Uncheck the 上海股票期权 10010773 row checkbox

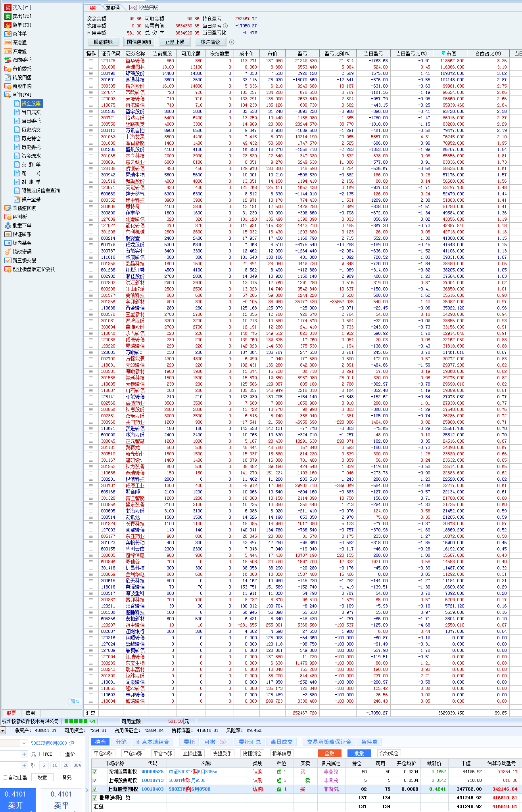pyautogui.click(x=95, y=780)
